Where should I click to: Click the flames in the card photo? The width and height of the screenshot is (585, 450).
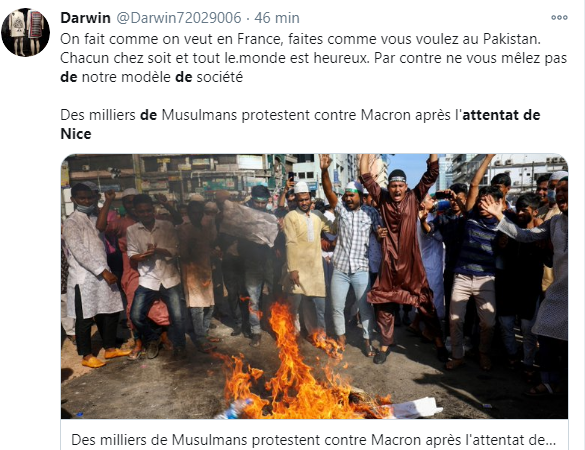[x=295, y=369]
